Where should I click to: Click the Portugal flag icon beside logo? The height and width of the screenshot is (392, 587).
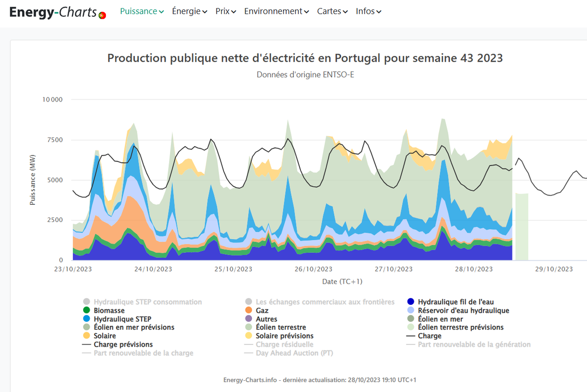pos(102,15)
